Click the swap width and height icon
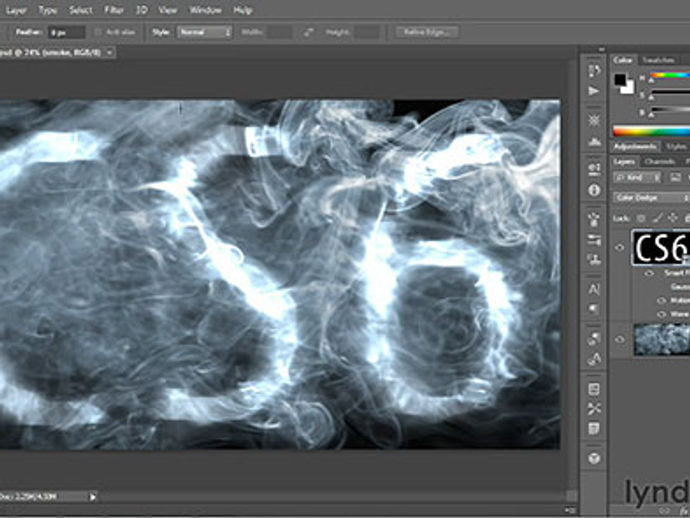 point(308,32)
